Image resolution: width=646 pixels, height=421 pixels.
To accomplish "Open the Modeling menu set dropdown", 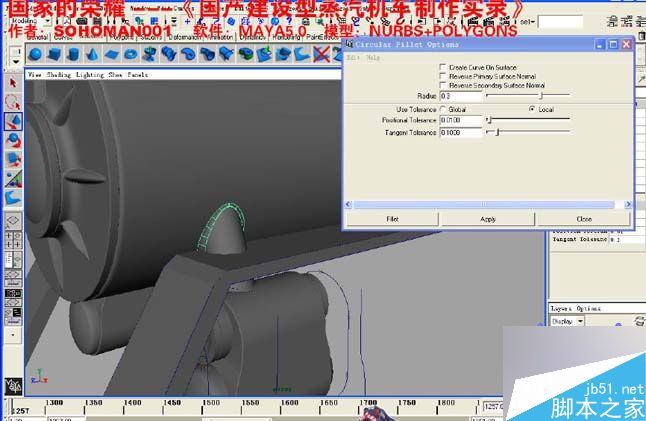I will pos(48,21).
